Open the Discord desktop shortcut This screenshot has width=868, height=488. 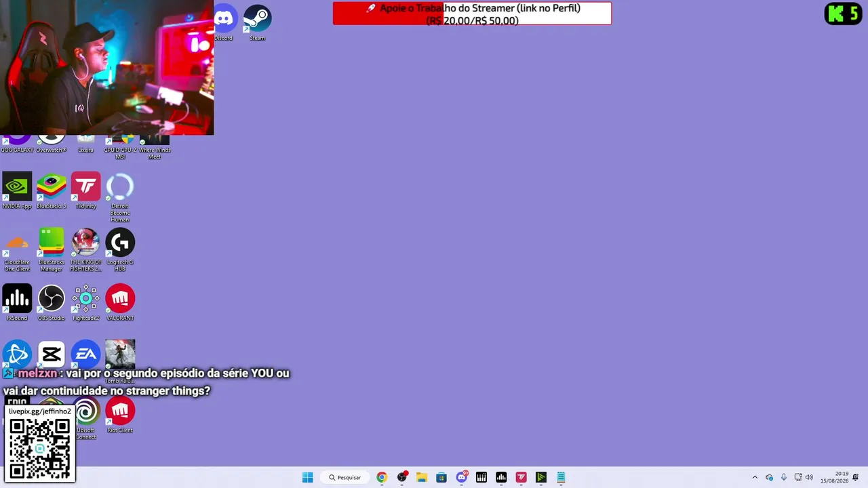click(x=224, y=18)
